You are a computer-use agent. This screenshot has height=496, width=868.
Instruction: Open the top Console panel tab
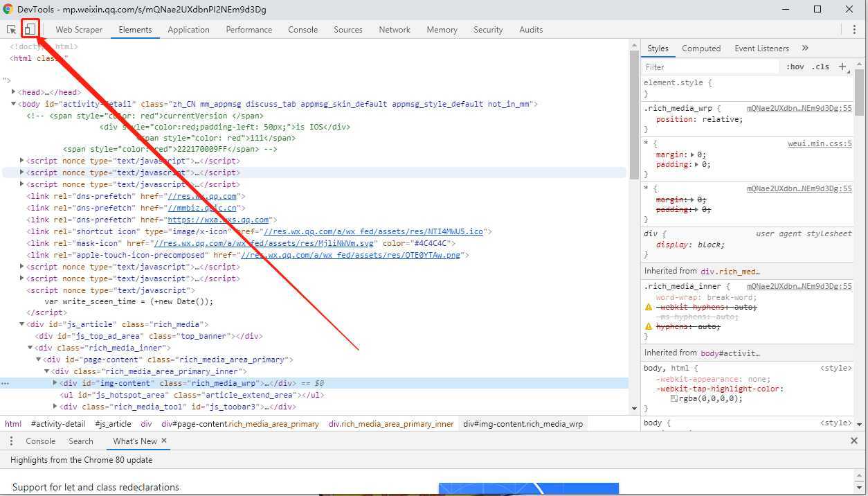(303, 30)
